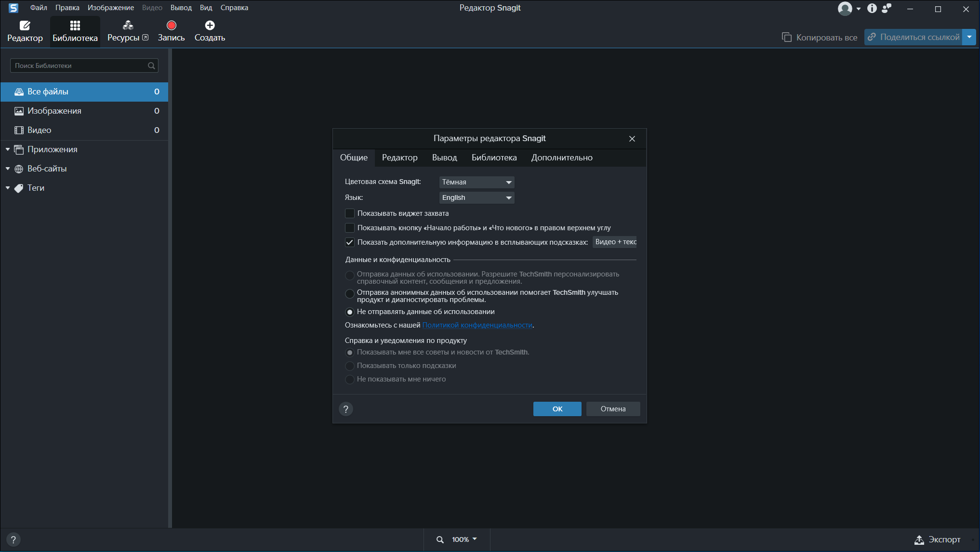Click the Поиск Библиотеки search field
This screenshot has width=980, height=552.
tap(84, 66)
